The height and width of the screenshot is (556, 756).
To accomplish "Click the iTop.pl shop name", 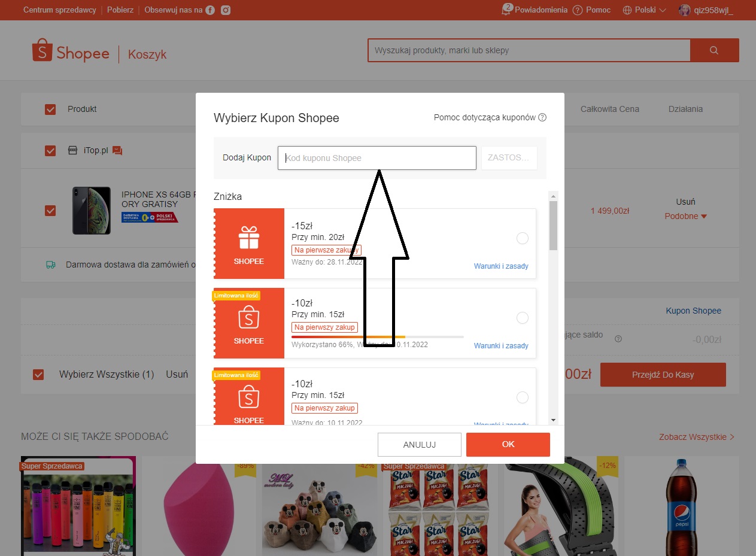I will [x=95, y=151].
